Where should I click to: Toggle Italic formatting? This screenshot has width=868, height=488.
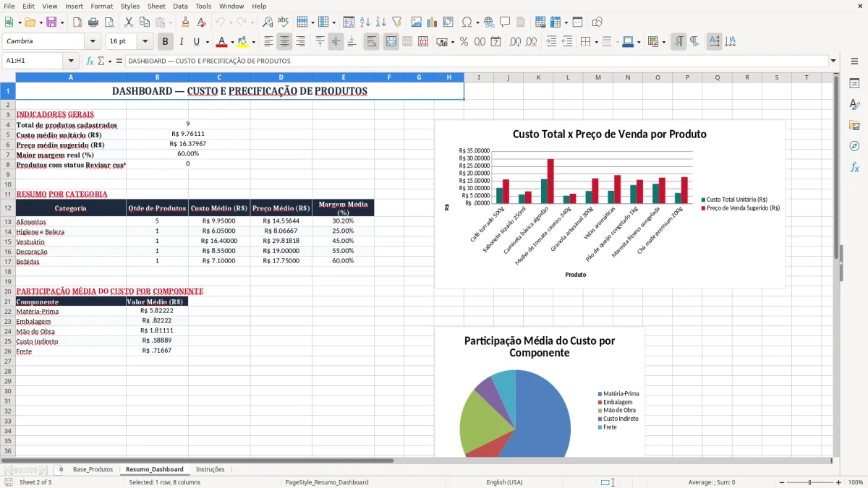[182, 42]
